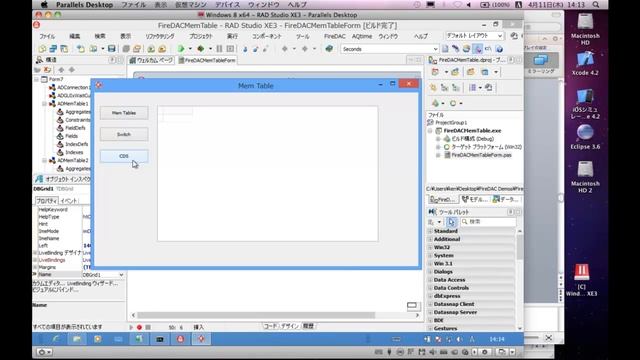Select Constraints in structure tree

pyautogui.click(x=78, y=120)
